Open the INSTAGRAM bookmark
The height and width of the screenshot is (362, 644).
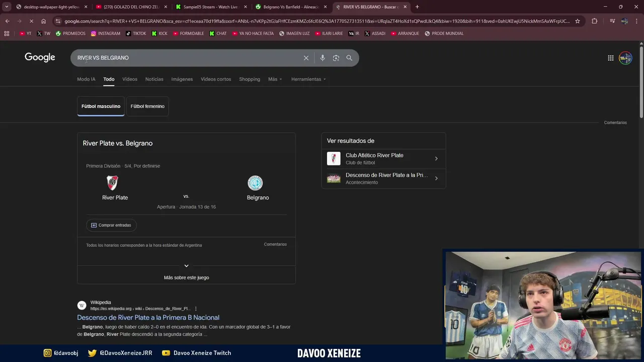point(106,34)
